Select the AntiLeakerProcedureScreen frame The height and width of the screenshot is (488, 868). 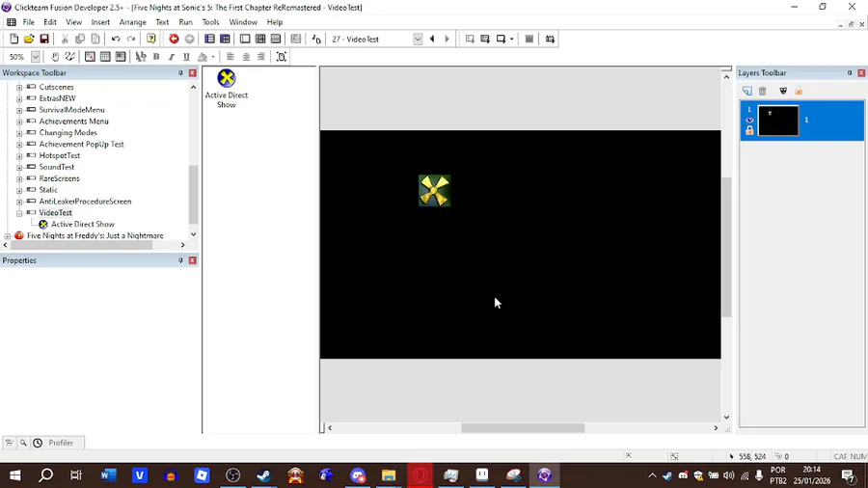click(85, 202)
